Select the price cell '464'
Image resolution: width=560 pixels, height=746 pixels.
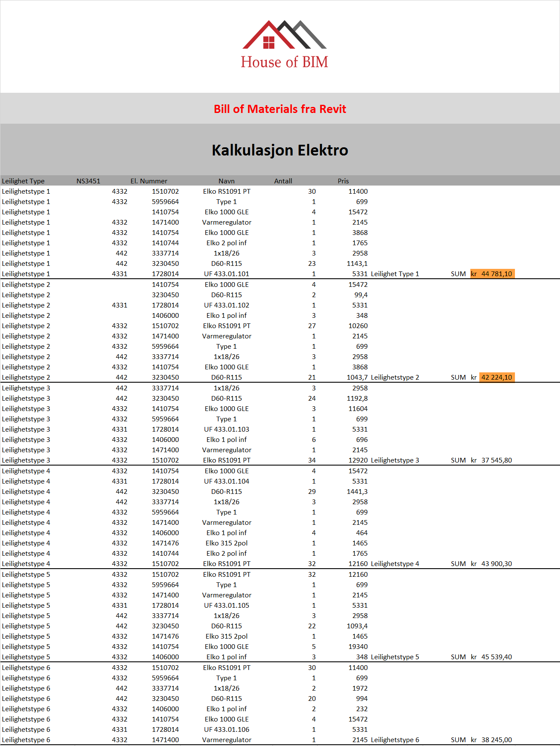(x=362, y=533)
